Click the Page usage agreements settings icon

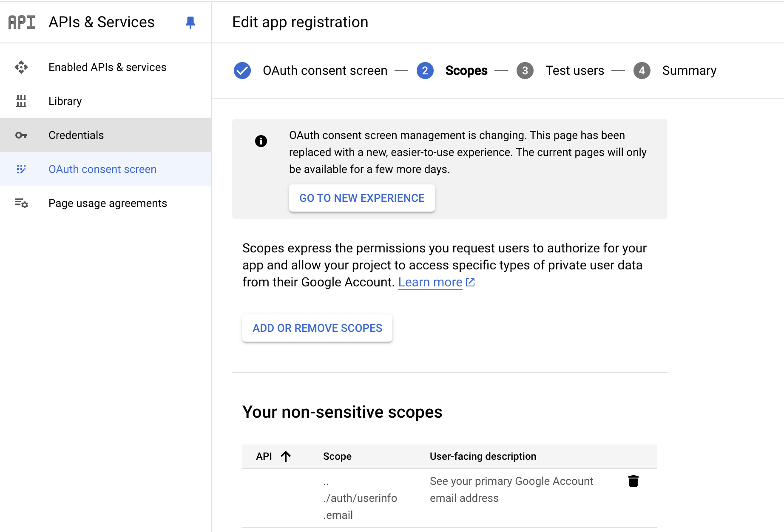(x=21, y=203)
